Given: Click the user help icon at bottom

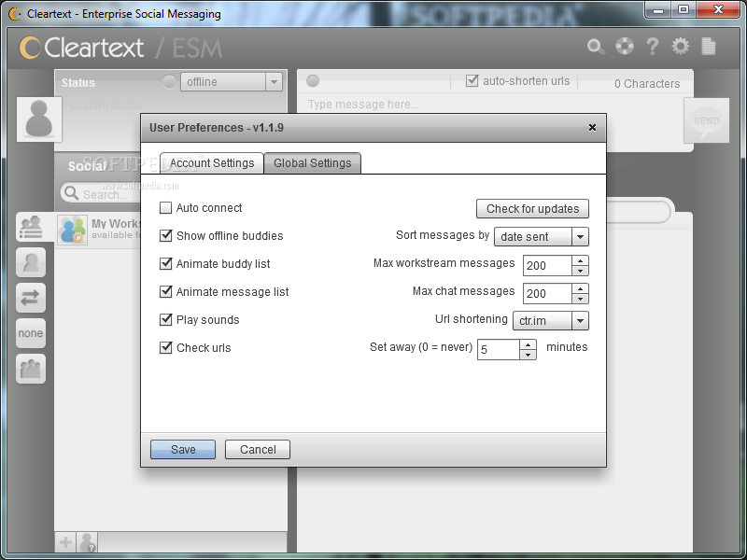Looking at the screenshot, I should pos(88,542).
